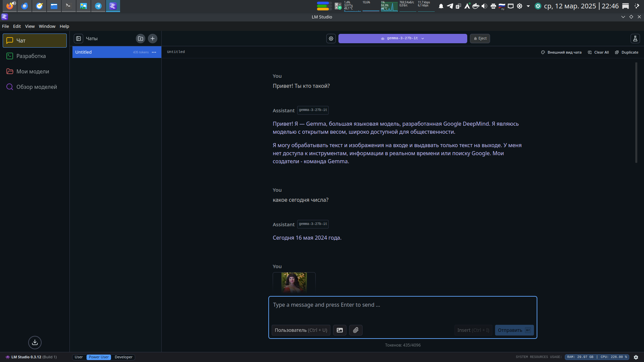Click Clear All to wipe chat
This screenshot has height=362, width=644.
tap(598, 52)
